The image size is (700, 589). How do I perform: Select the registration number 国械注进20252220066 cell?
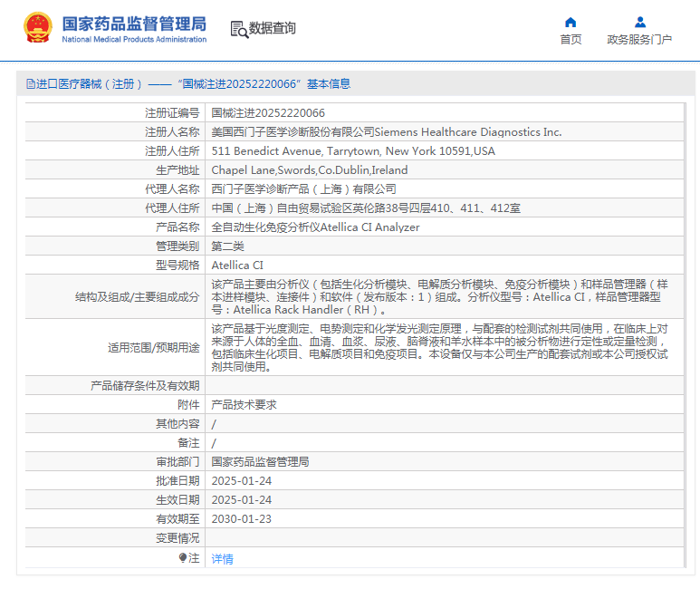pos(268,113)
